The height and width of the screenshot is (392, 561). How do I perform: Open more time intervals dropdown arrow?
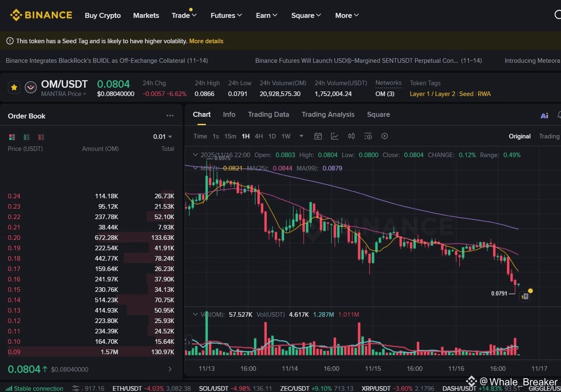click(302, 136)
